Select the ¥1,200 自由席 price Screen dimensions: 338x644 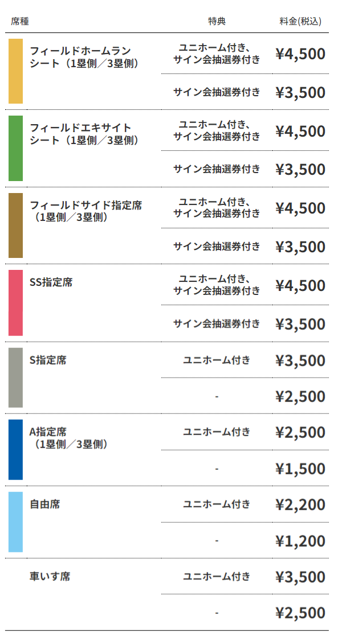pos(300,540)
